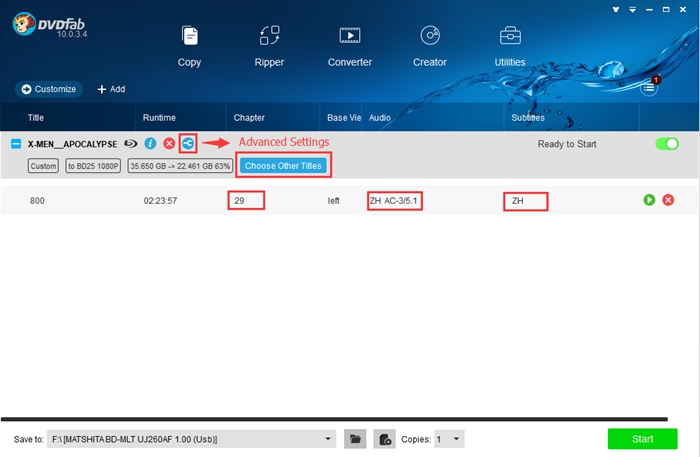
Task: Click the Blu-ray disc icon next to X-MEN__APOCALYPSE
Action: (x=130, y=144)
